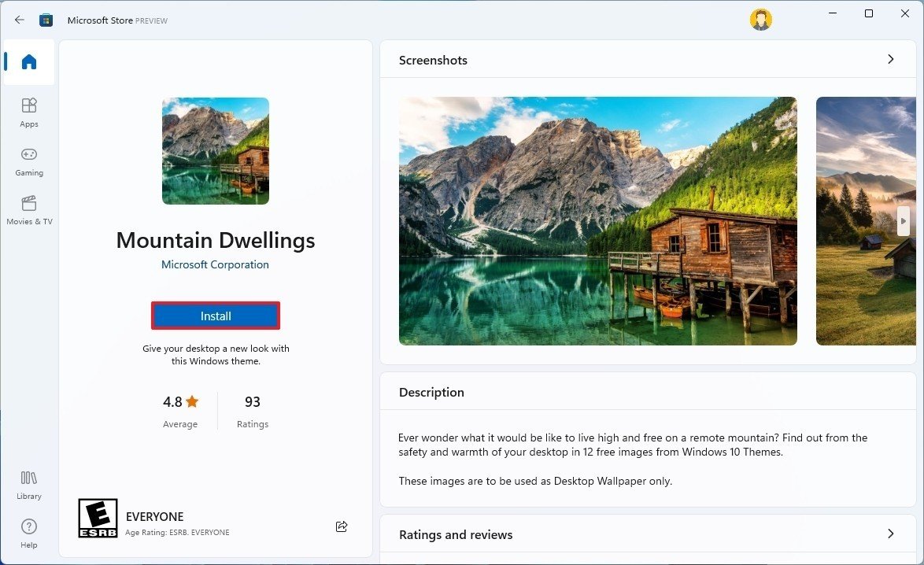Image resolution: width=924 pixels, height=565 pixels.
Task: Open the Movies & TV section
Action: (29, 209)
